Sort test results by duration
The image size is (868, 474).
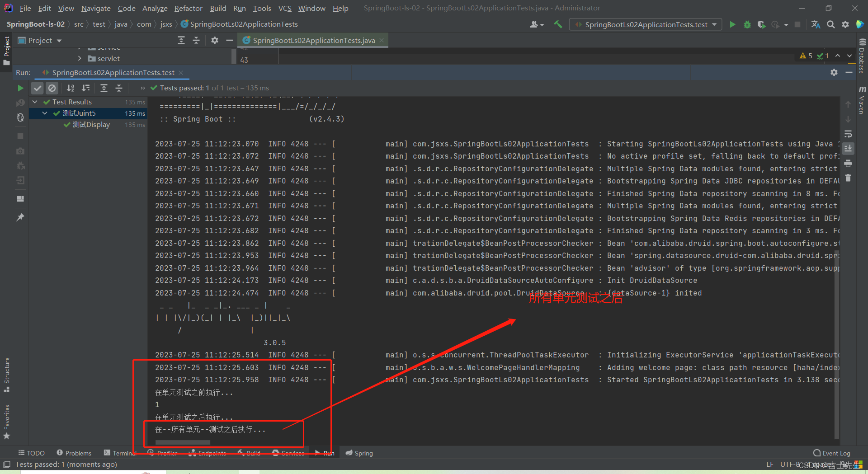click(86, 88)
